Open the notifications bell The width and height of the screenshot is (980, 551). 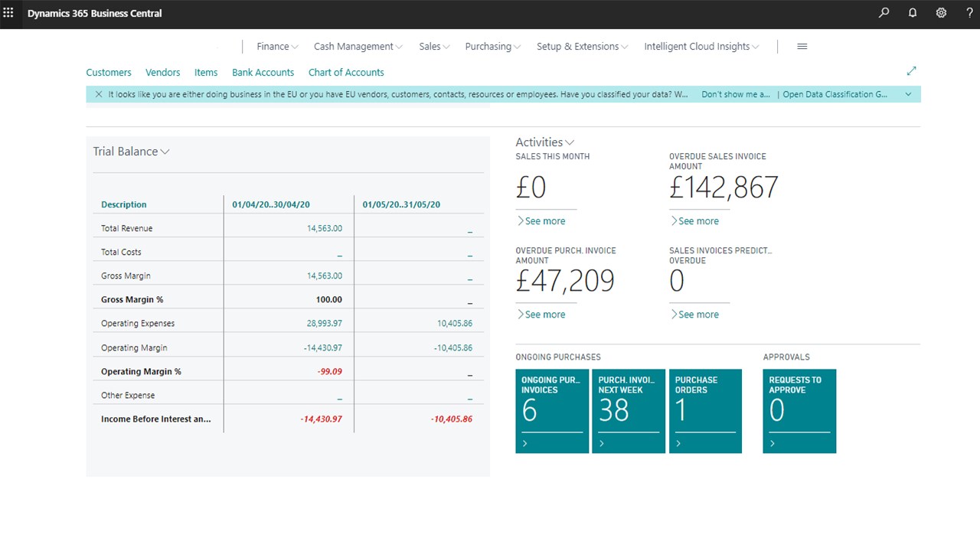click(x=913, y=13)
